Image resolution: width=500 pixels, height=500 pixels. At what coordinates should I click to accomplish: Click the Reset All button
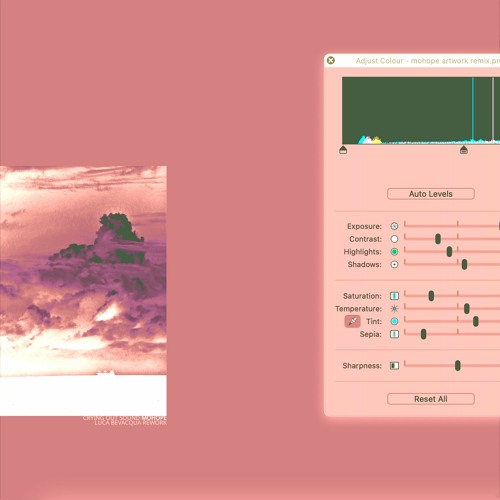click(431, 399)
